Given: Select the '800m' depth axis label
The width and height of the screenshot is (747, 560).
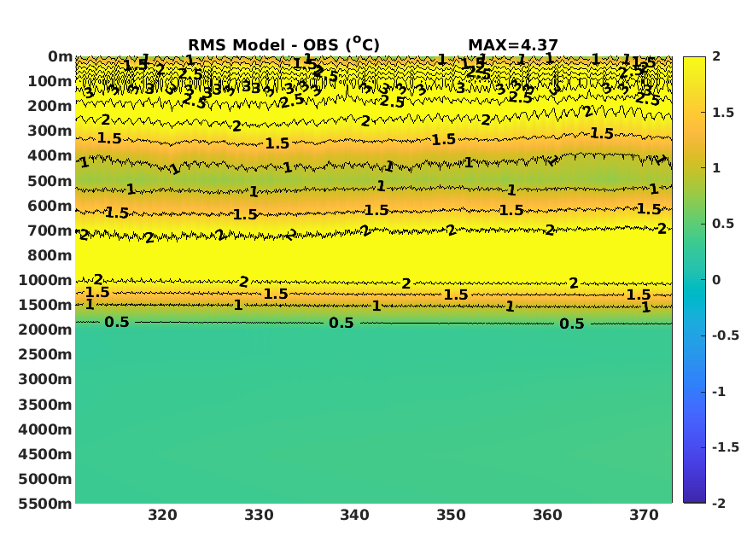Looking at the screenshot, I should pyautogui.click(x=50, y=256).
